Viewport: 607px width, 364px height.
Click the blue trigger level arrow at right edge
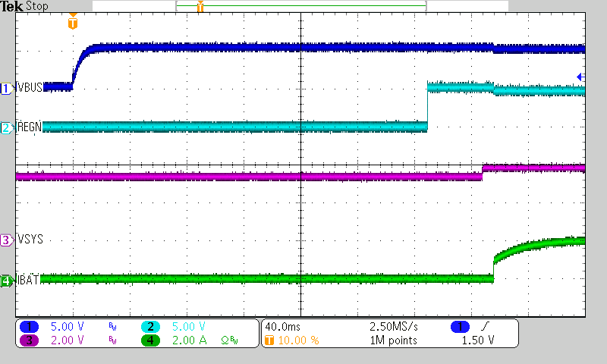[x=580, y=77]
